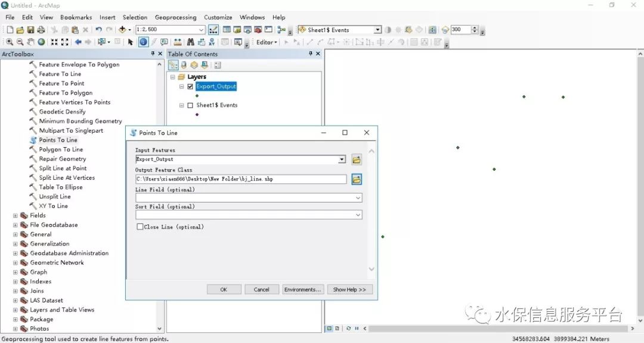Click Show Help button
The image size is (644, 343).
[x=349, y=289]
